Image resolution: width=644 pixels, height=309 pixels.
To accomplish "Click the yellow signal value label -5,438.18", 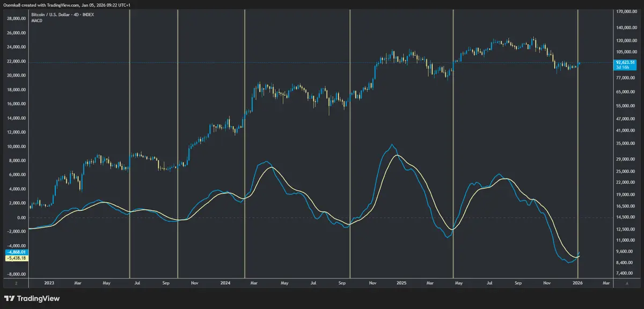I will tap(16, 258).
